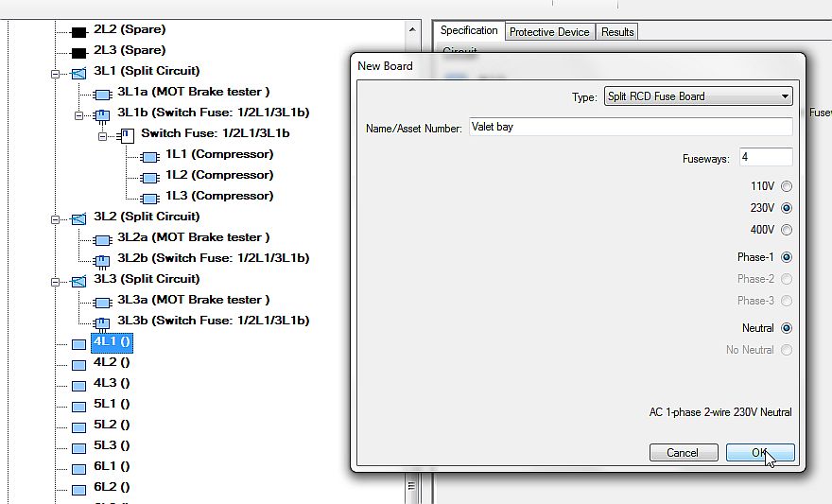The image size is (832, 504).
Task: Click the split circuit icon for 3L1
Action: pyautogui.click(x=78, y=73)
